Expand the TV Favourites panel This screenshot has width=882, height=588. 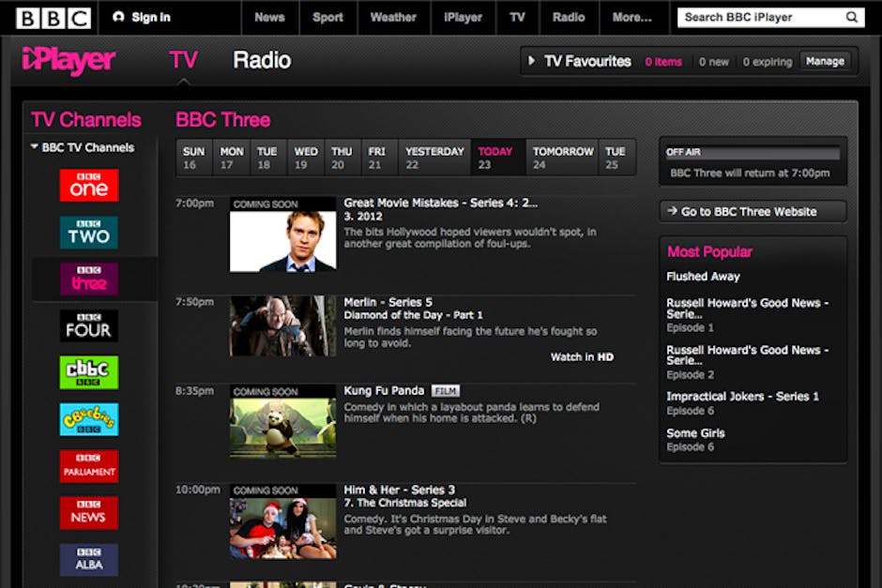click(532, 61)
